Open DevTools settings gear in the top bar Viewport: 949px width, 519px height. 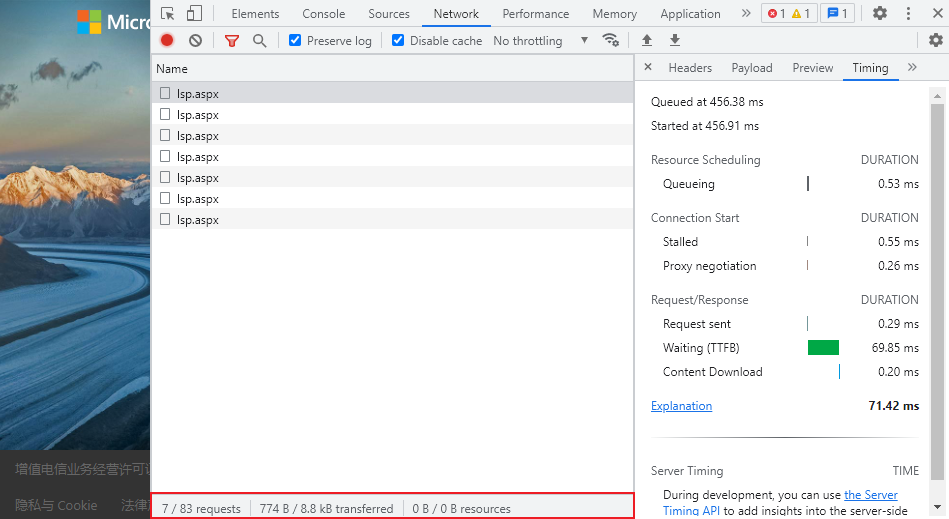(x=880, y=14)
